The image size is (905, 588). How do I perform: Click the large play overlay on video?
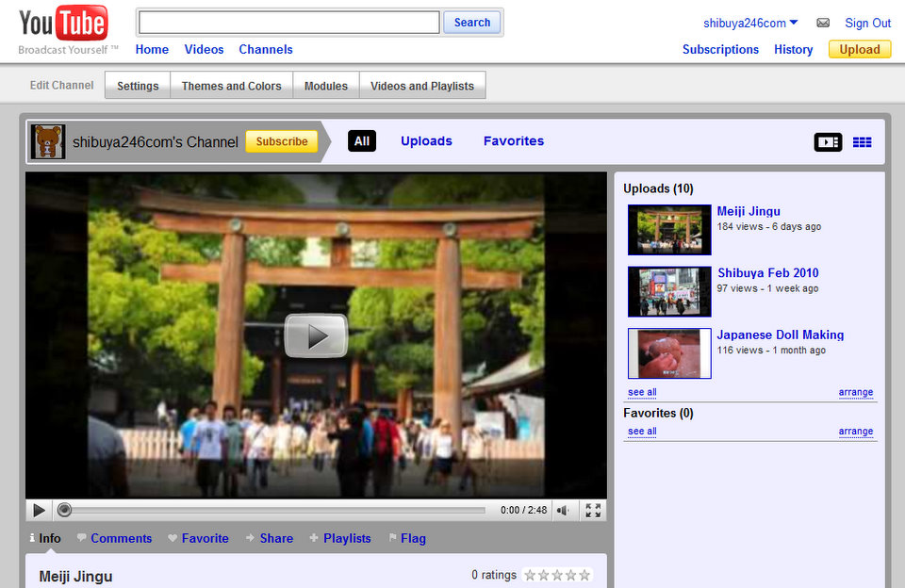tap(316, 335)
